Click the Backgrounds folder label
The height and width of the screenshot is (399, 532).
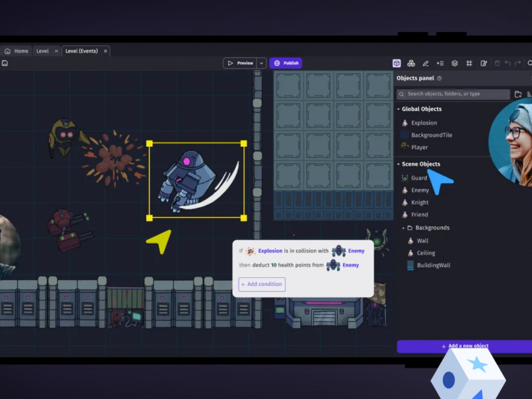[x=432, y=228]
